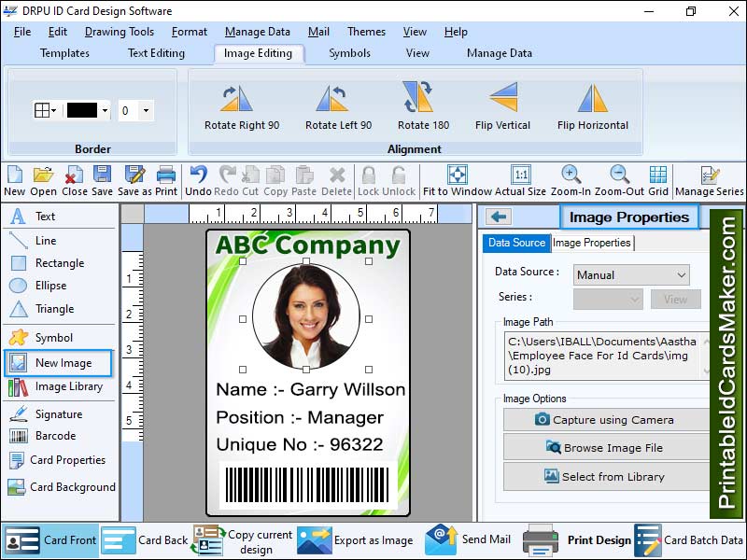This screenshot has height=560, width=747.
Task: Click the Flip Horizontal icon
Action: pos(592,99)
